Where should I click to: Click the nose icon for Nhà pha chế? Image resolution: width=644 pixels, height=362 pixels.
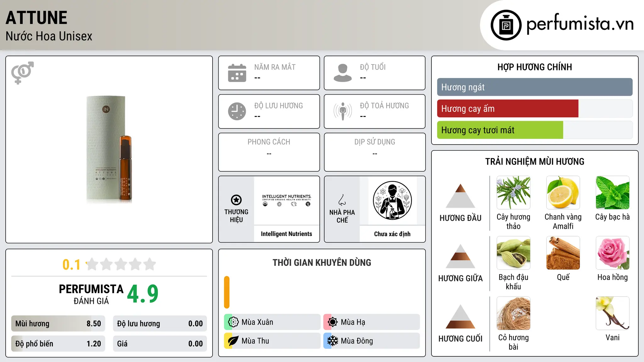[x=342, y=200]
